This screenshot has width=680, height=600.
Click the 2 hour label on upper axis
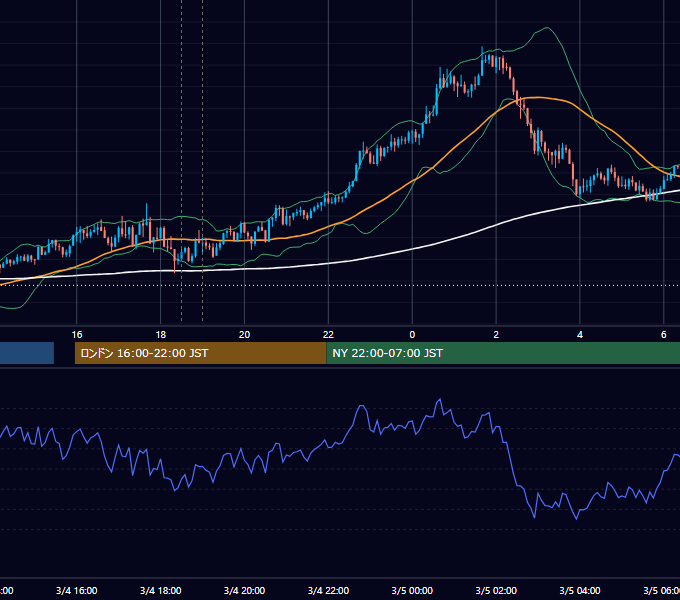[x=496, y=335]
